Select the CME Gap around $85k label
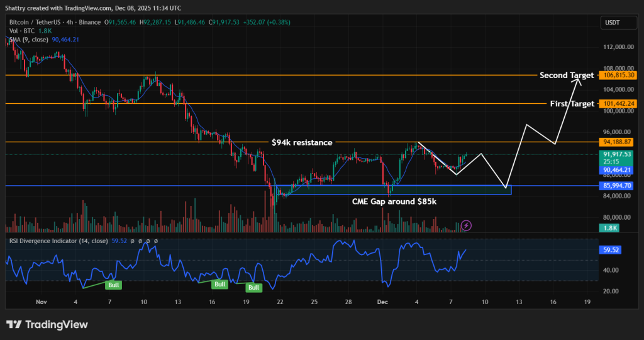 [x=393, y=201]
